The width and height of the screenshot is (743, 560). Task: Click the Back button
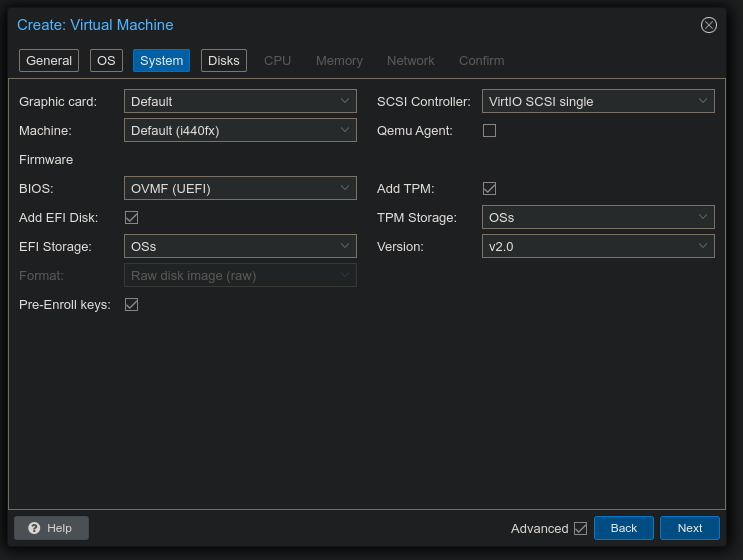(623, 528)
